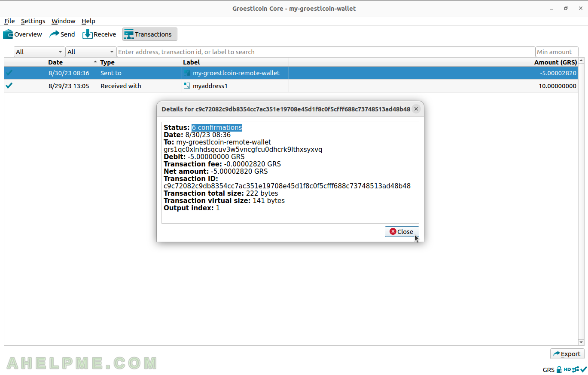Click the Transaction total size 222 bytes line
588x375 pixels.
[221, 194]
